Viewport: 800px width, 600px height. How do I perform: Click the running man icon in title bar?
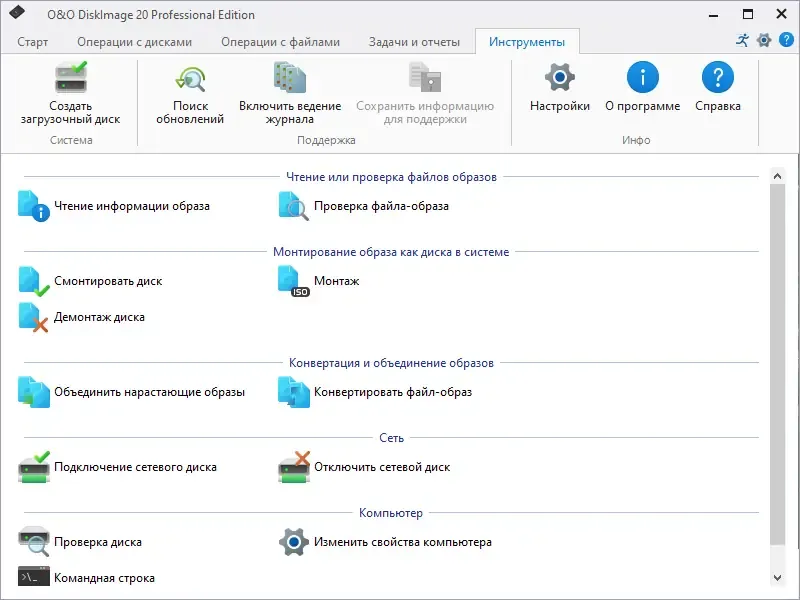tap(741, 40)
